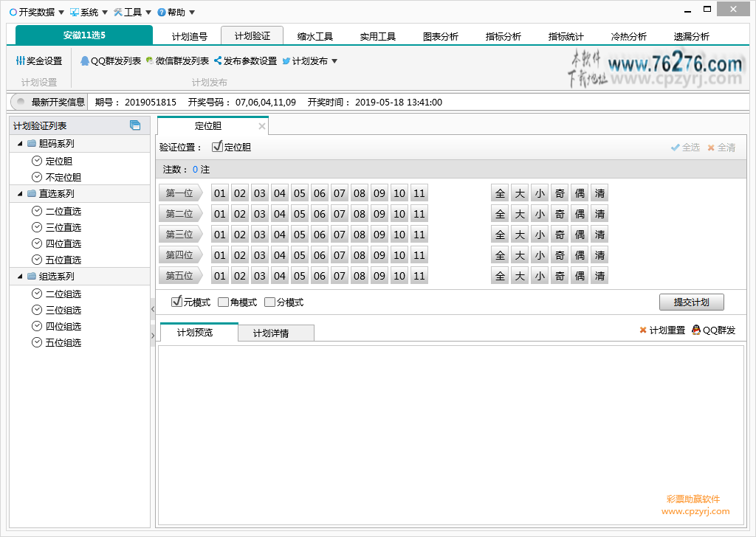Toggle number 11 in 第四位 row
The height and width of the screenshot is (537, 756).
(419, 255)
